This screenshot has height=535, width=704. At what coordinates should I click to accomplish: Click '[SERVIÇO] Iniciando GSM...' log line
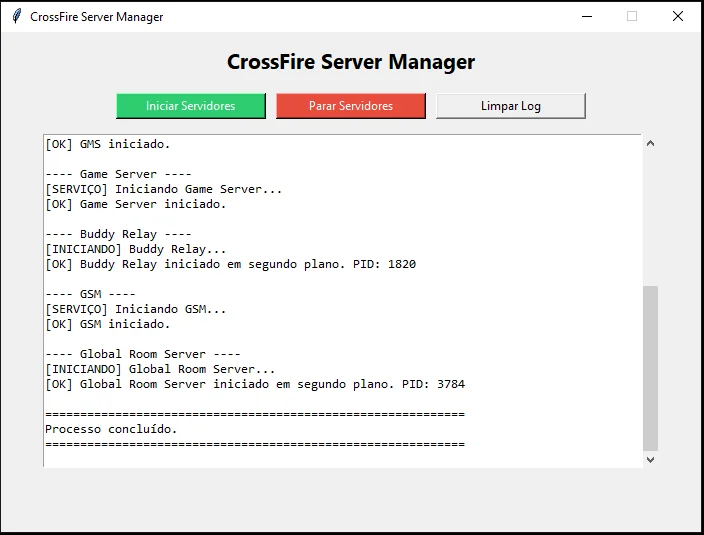[x=136, y=309]
